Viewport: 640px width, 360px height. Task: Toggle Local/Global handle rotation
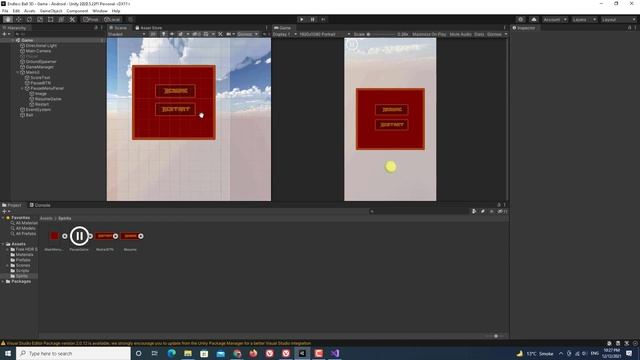click(x=111, y=20)
